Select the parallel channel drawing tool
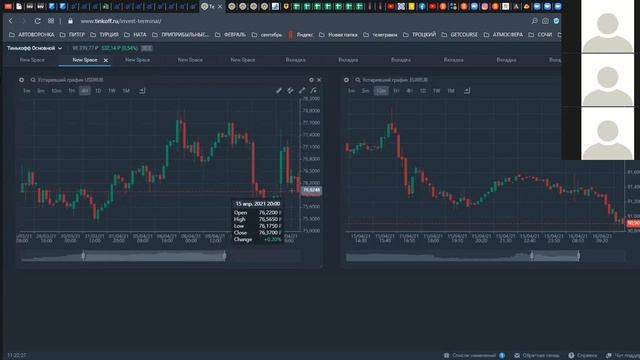The width and height of the screenshot is (640, 360). click(x=290, y=91)
